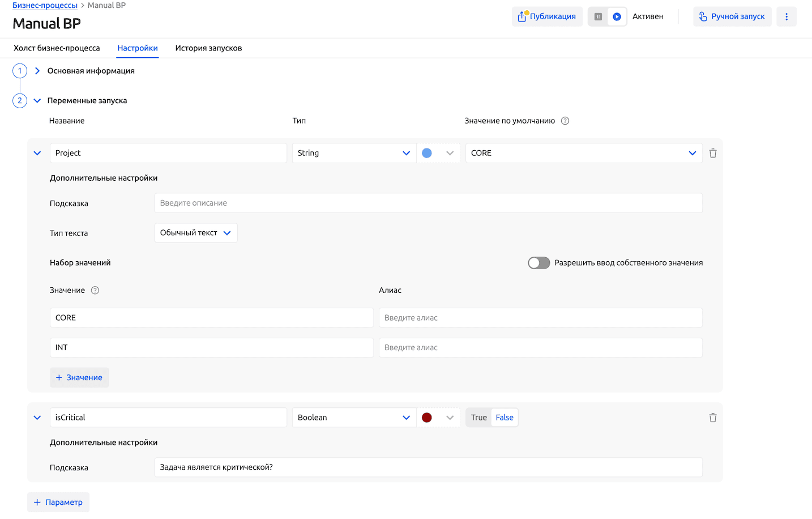Click the play icon beside Активен status
Viewport: 812px width, 519px height.
tap(617, 17)
